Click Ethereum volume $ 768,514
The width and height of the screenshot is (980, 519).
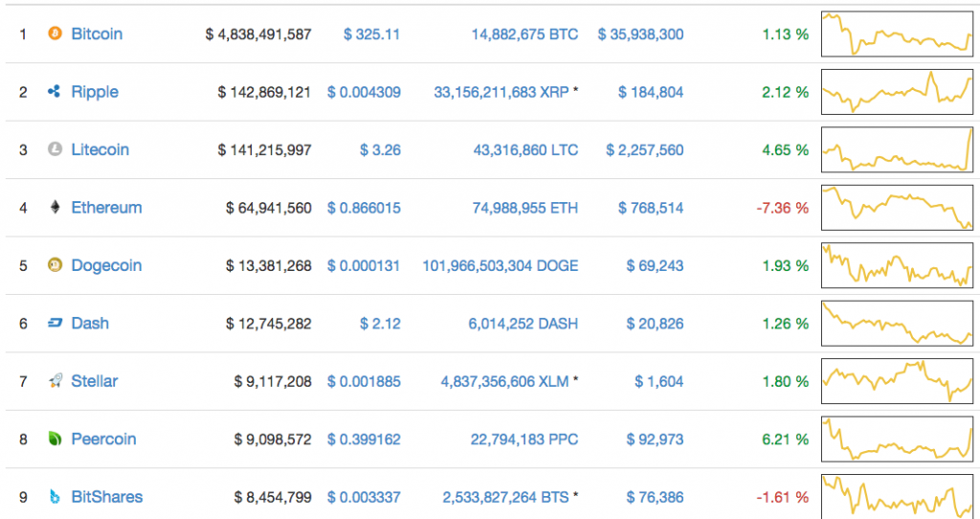pos(651,208)
